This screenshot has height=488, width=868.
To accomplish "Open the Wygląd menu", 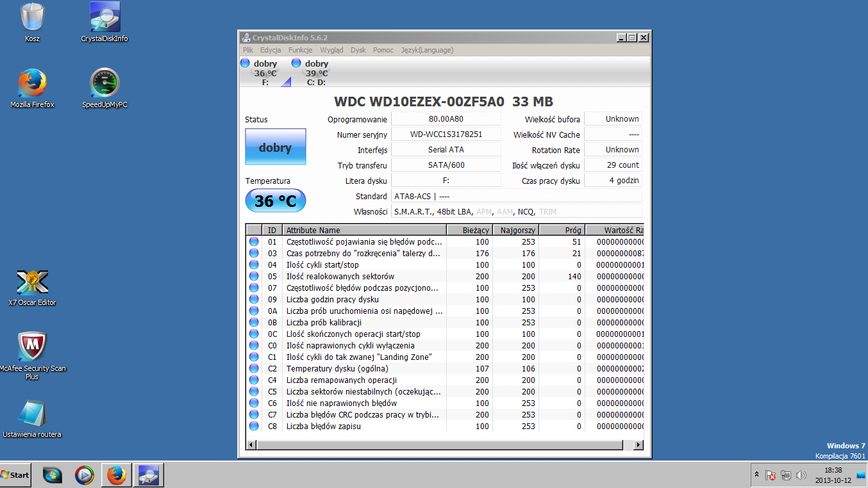I will [331, 50].
